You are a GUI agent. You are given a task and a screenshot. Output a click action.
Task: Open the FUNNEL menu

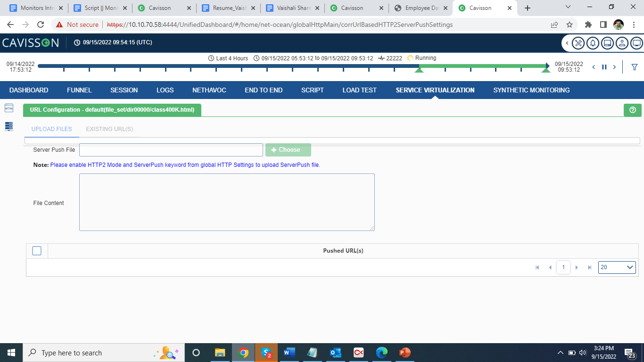pos(79,90)
